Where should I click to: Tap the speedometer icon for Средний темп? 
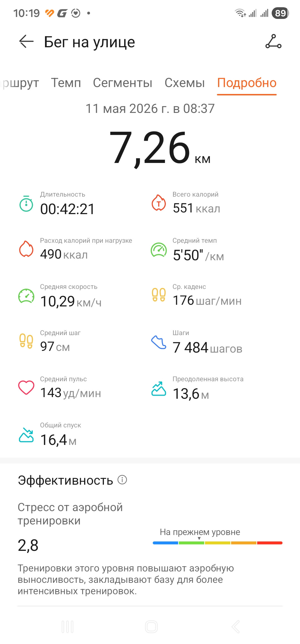point(159,250)
